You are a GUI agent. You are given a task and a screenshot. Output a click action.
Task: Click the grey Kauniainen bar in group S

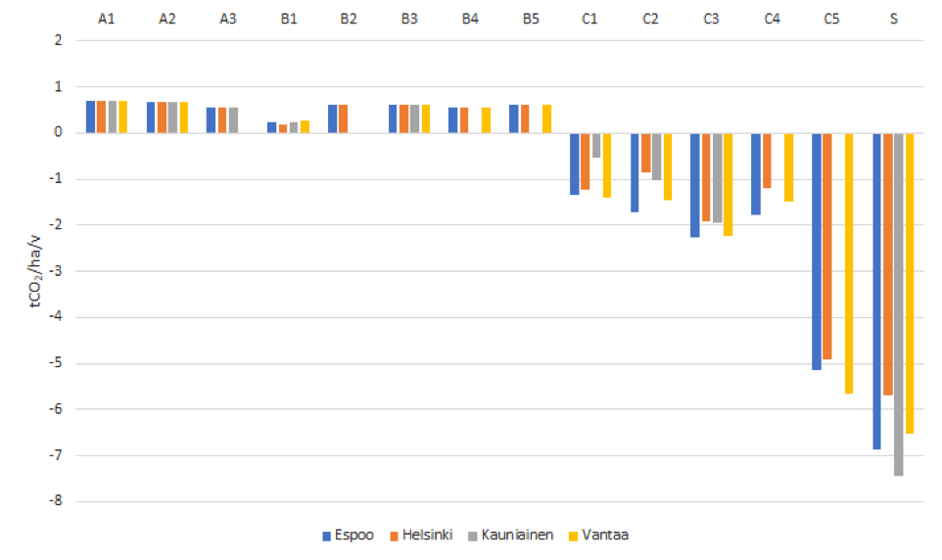coord(899,303)
